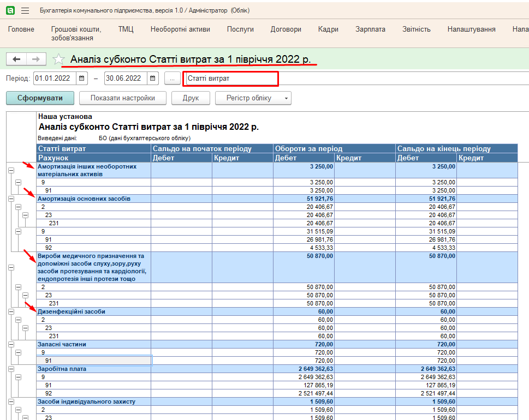Image resolution: width=529 pixels, height=420 pixels.
Task: Click the Статті витрат subconto input field
Action: coord(230,79)
